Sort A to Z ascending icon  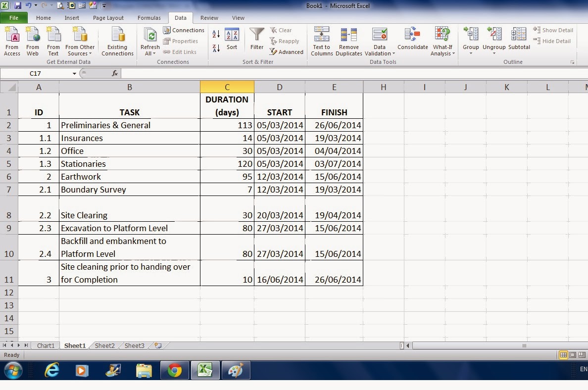216,34
